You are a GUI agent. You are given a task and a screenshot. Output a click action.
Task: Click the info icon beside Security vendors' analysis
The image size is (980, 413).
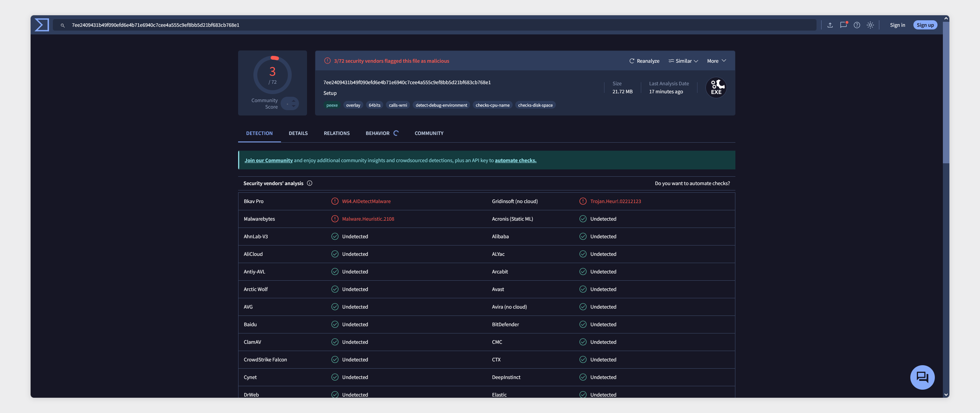click(310, 183)
